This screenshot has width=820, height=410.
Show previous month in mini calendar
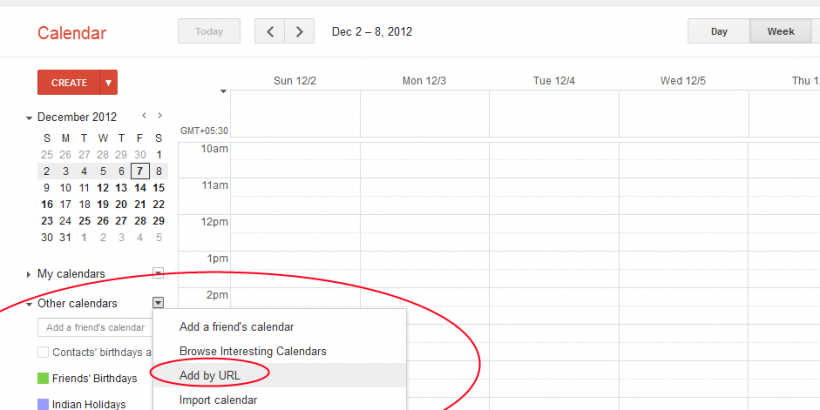(144, 116)
